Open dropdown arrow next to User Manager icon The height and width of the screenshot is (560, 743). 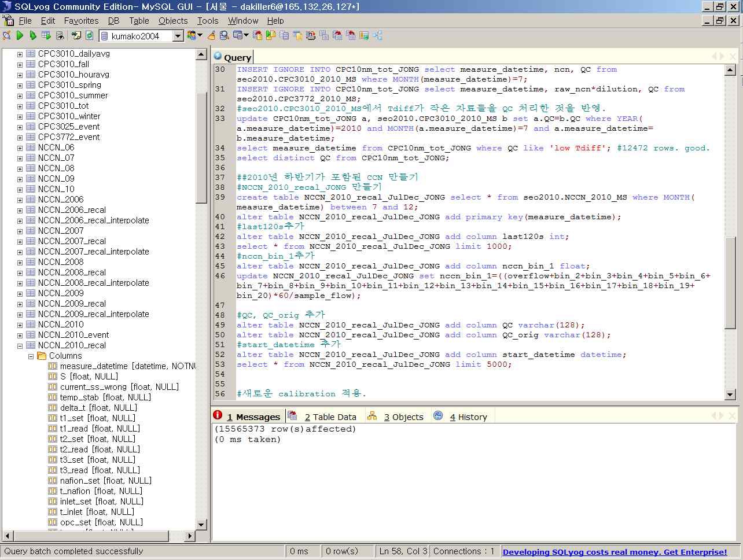point(200,36)
